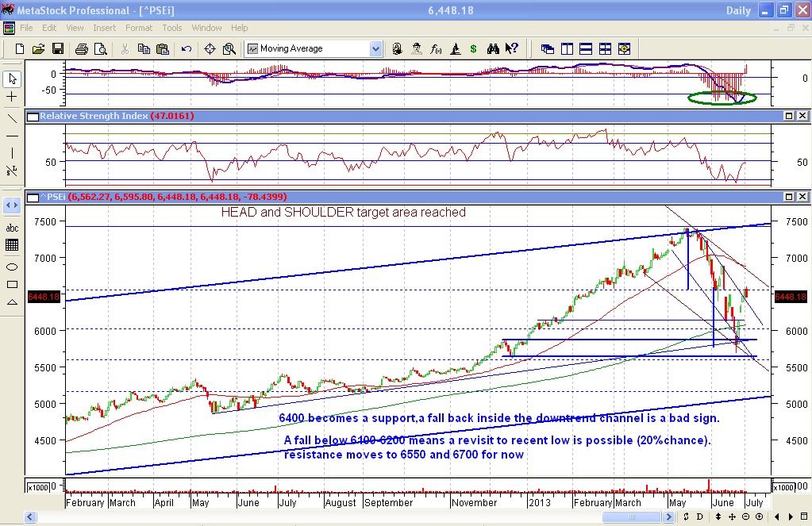Open the Format menu
Viewport: 812px width, 526px height.
[139, 27]
